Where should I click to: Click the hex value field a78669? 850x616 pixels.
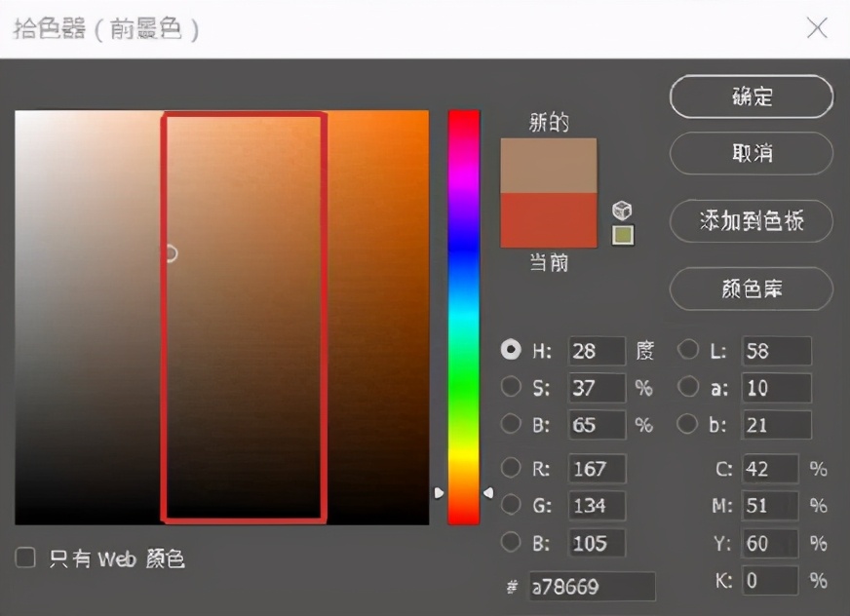(592, 587)
